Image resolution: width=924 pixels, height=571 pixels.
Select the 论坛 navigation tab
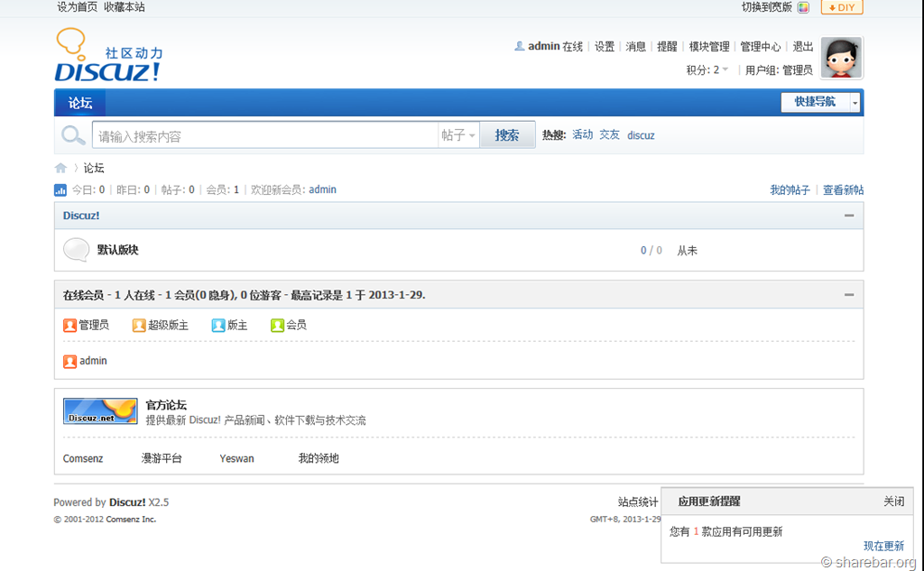click(80, 103)
